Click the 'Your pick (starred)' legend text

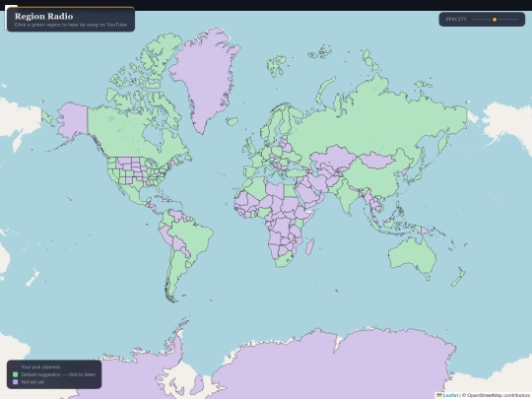coord(40,367)
